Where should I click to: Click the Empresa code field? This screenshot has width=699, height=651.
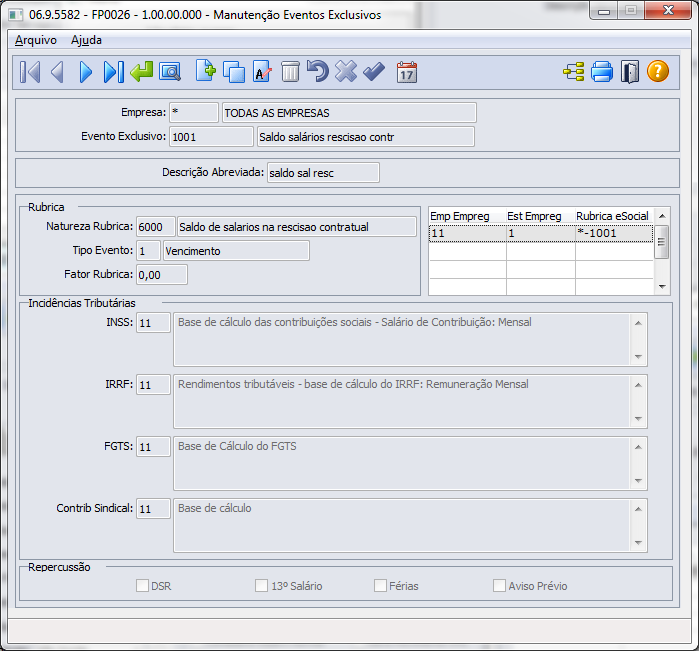coord(194,112)
